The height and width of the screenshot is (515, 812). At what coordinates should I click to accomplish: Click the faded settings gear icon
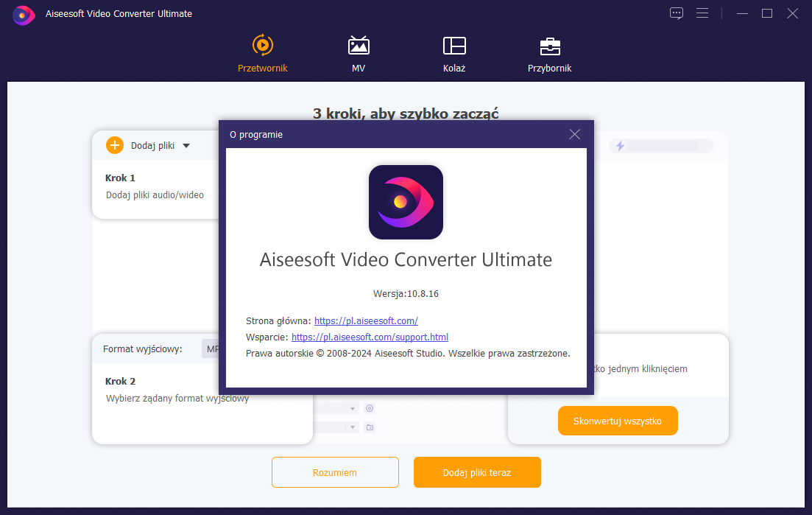(370, 408)
